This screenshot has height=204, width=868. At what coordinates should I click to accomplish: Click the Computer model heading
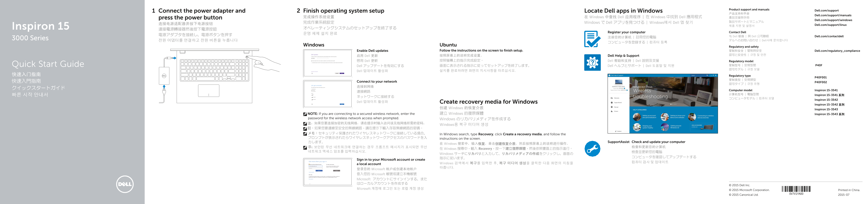click(x=740, y=90)
